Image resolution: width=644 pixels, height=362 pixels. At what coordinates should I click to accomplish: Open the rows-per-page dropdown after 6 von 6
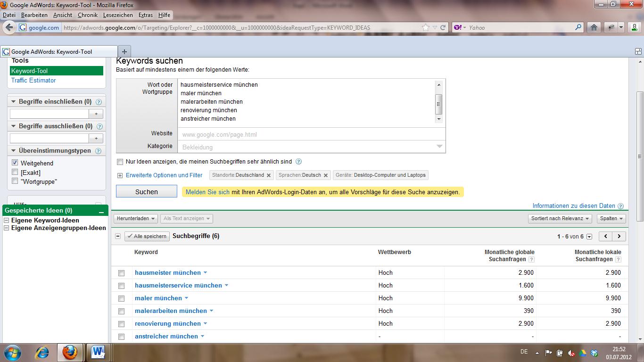click(589, 237)
